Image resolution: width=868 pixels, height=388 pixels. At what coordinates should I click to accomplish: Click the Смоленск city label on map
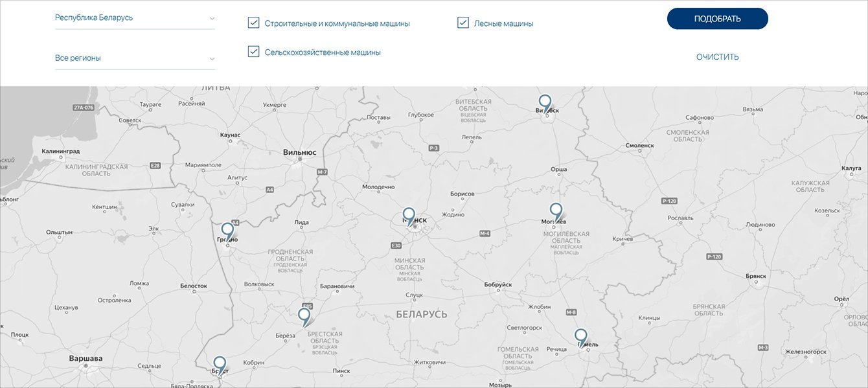(640, 146)
